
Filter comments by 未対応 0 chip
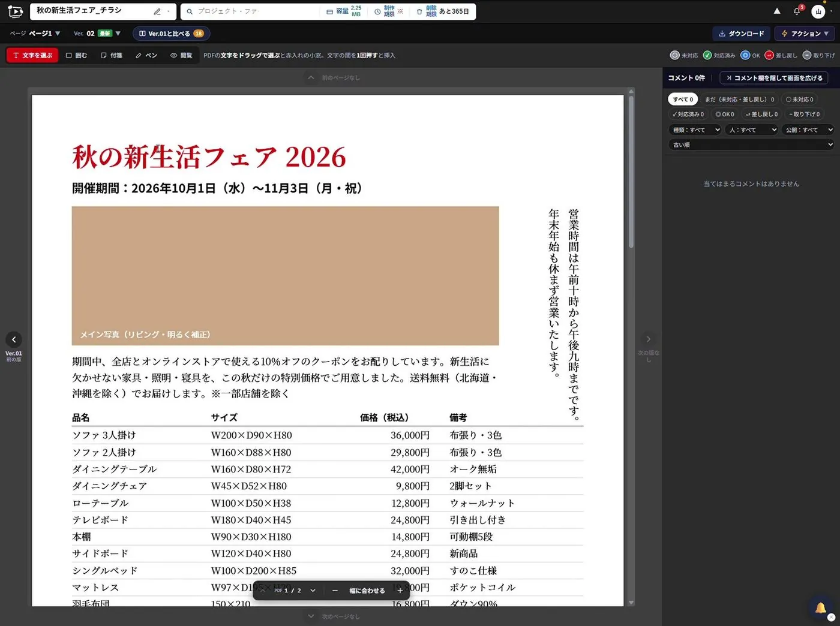point(800,100)
